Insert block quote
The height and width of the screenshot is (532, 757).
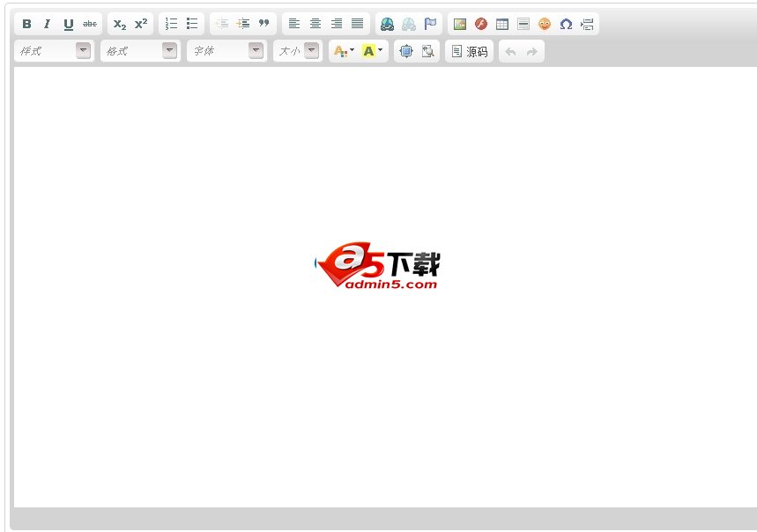264,24
